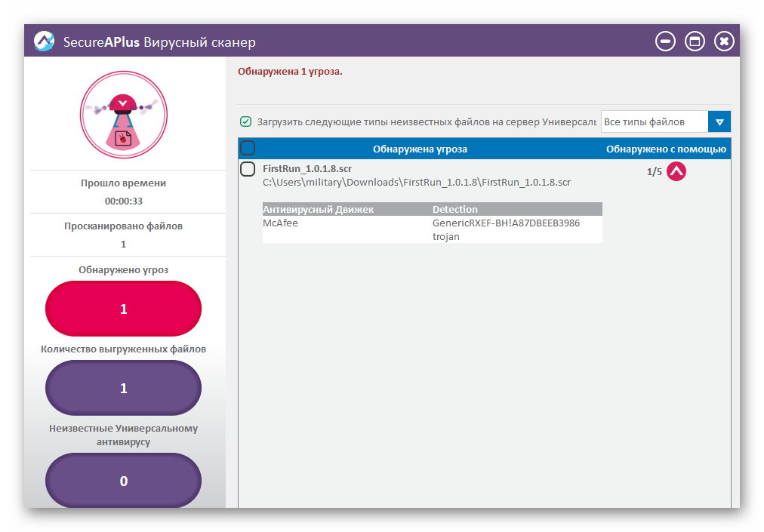Close the SecureAPlus scanner window
This screenshot has width=764, height=532.
tap(724, 42)
